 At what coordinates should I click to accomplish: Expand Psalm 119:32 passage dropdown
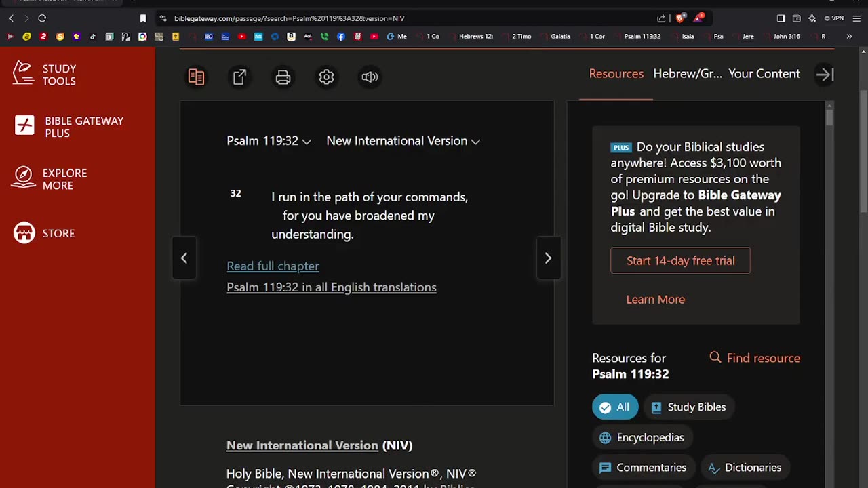pos(269,141)
